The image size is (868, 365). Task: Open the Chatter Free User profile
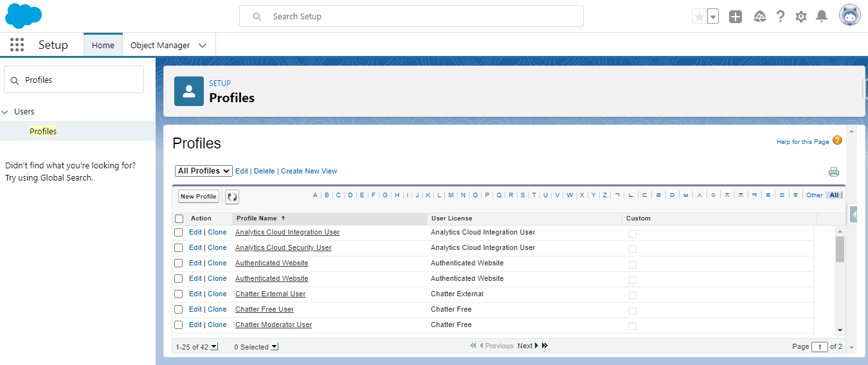(265, 310)
